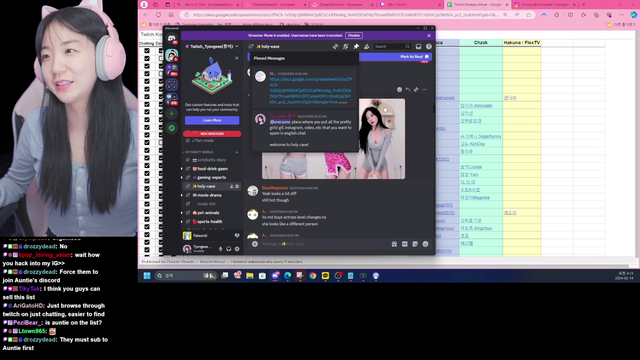The height and width of the screenshot is (360, 640).
Task: Open Copilot icon in browser toolbar
Action: 633,15
